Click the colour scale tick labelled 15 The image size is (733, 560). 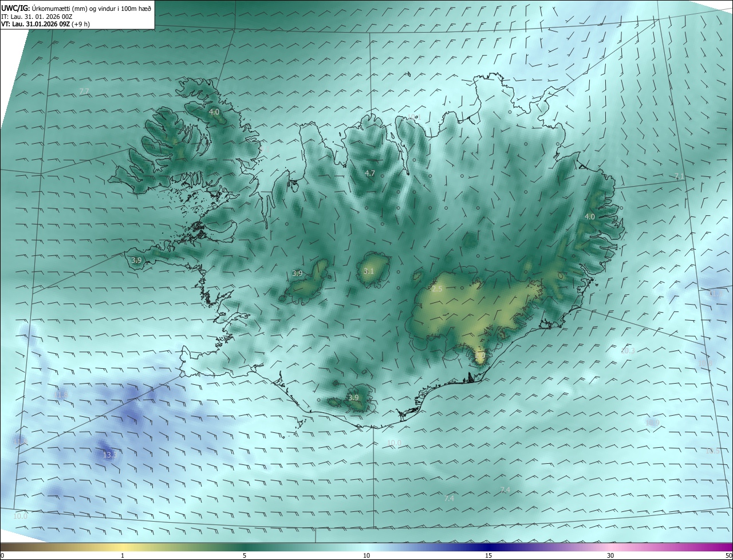488,555
